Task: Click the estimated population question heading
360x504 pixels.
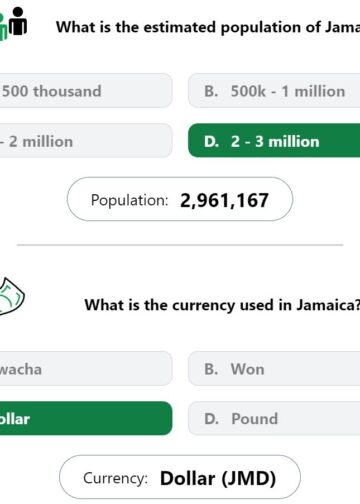Action: click(208, 27)
